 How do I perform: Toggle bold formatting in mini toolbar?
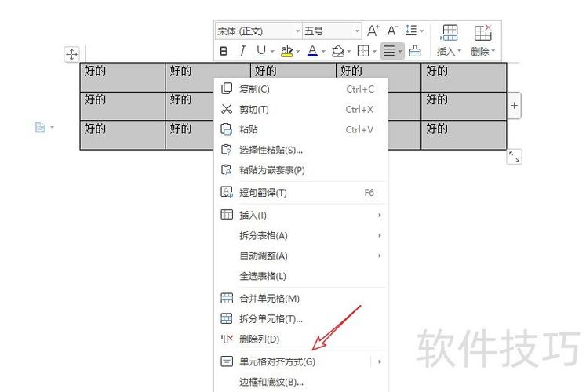(224, 51)
